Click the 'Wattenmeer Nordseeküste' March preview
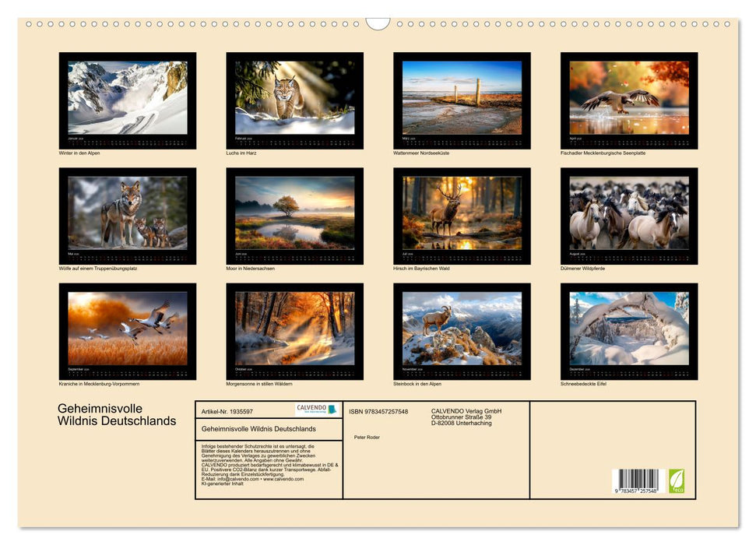Image resolution: width=756 pixels, height=545 pixels. [463, 97]
